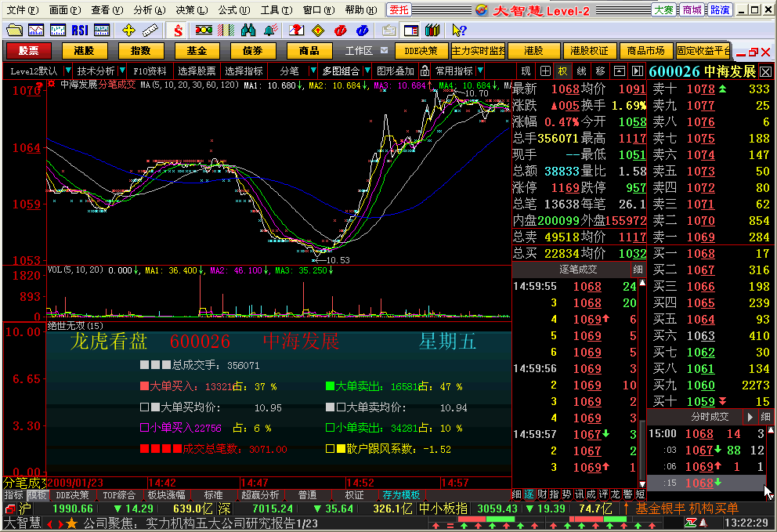The width and height of the screenshot is (777, 532).
Task: Click the F10资料 toolbar item
Action: tap(150, 71)
